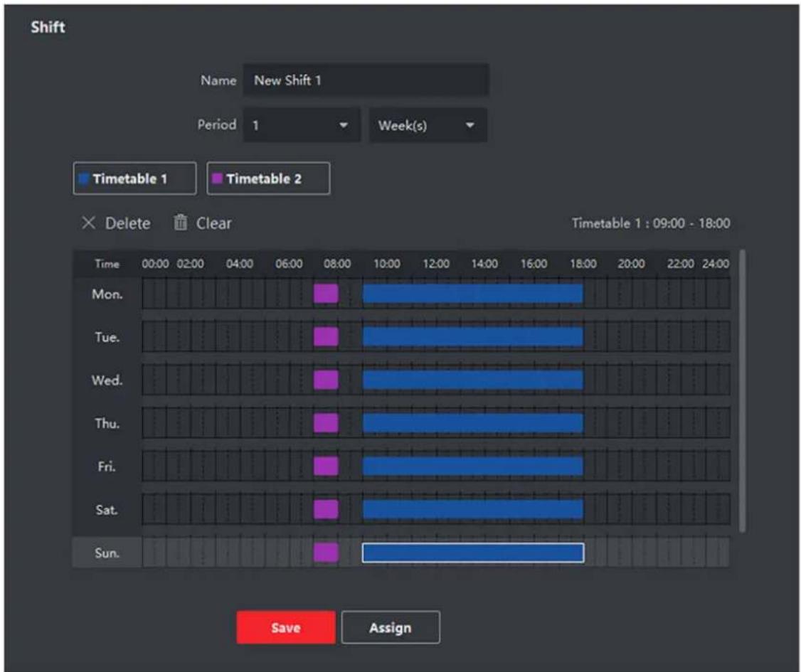Select Tuesday's blue timetable bar

click(472, 336)
